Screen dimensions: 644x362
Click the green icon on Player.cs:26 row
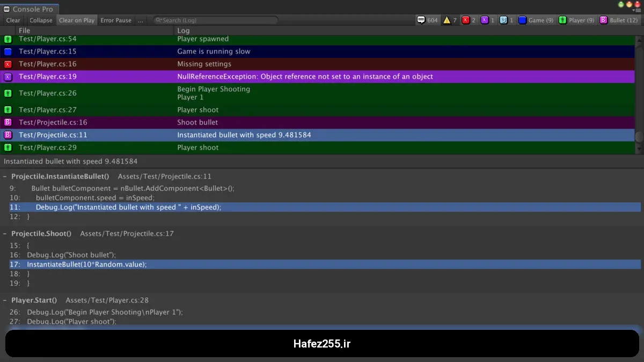[8, 93]
